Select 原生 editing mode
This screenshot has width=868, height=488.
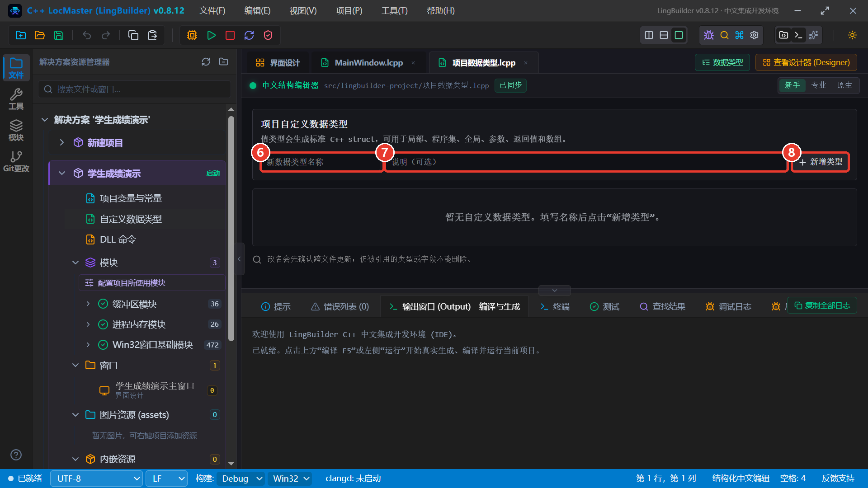[845, 85]
